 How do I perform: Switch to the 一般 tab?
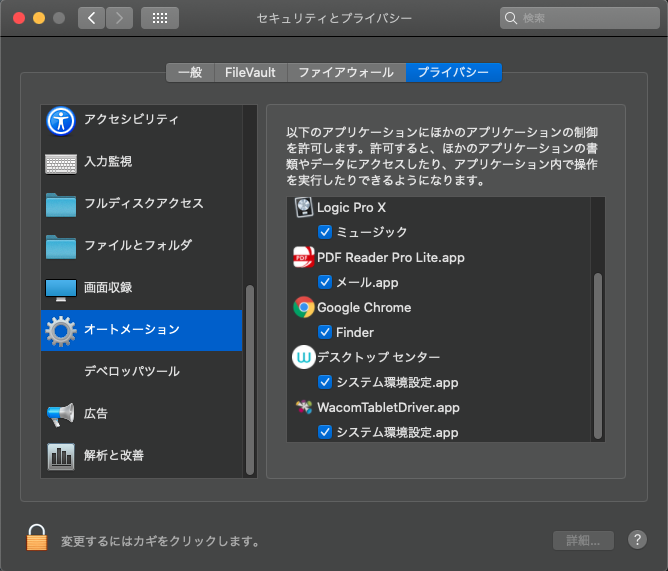pos(190,72)
